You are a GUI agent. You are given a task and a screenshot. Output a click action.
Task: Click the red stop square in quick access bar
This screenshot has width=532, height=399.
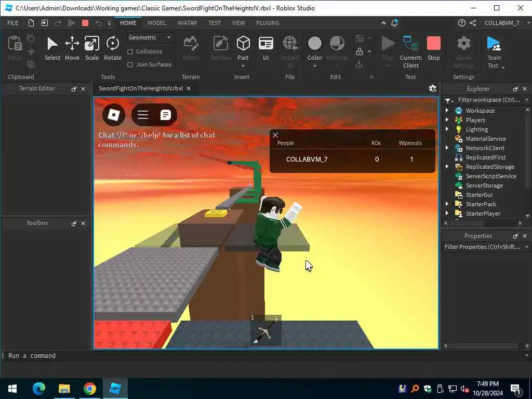[x=85, y=23]
